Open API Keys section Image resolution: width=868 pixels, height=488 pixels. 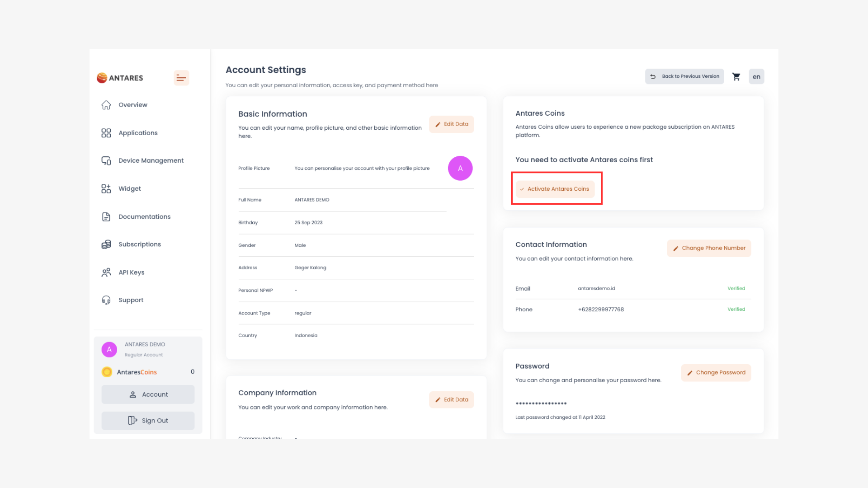(131, 272)
